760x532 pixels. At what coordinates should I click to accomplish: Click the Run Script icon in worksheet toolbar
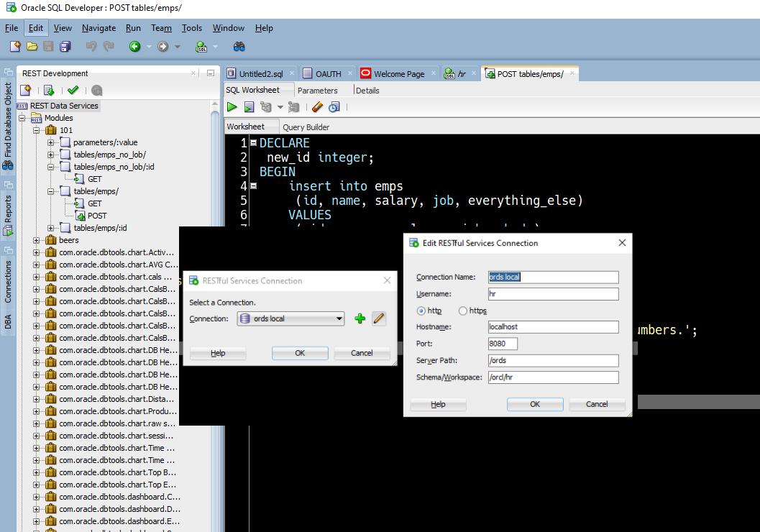(249, 107)
